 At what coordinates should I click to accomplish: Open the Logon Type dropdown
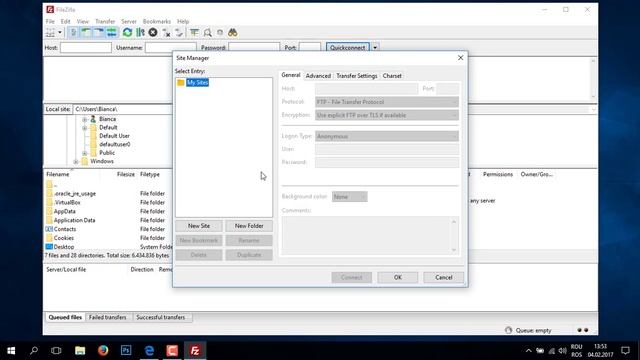387,136
